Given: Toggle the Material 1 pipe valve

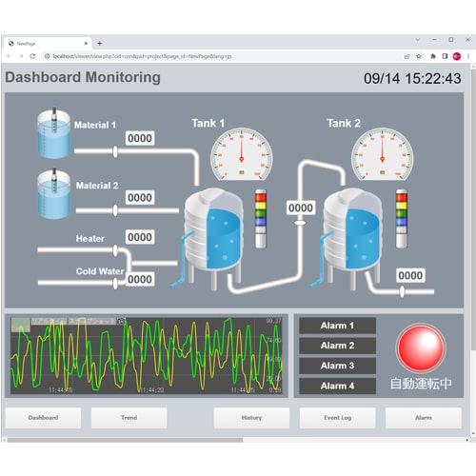Looking at the screenshot, I should pos(115,151).
